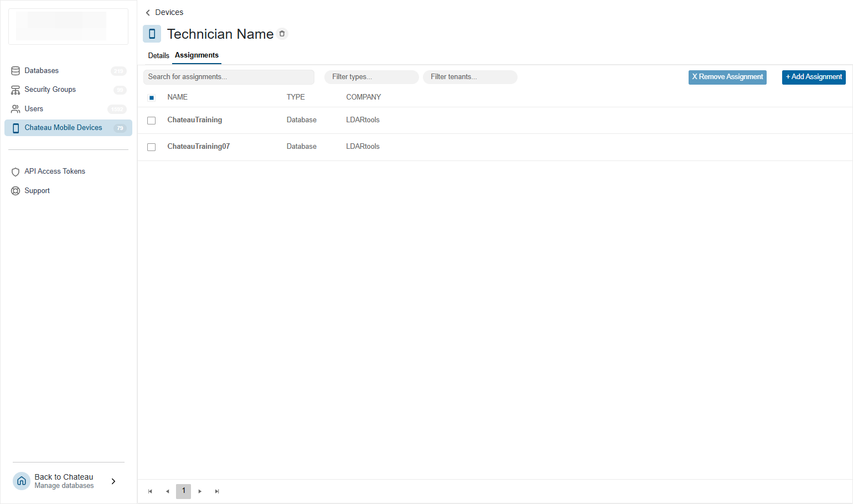This screenshot has width=853, height=504.
Task: Click the Remove Assignment button
Action: click(727, 77)
